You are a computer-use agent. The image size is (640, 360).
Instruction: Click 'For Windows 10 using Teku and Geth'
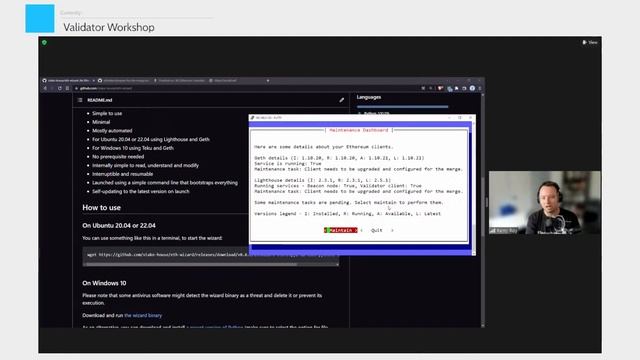(133, 148)
